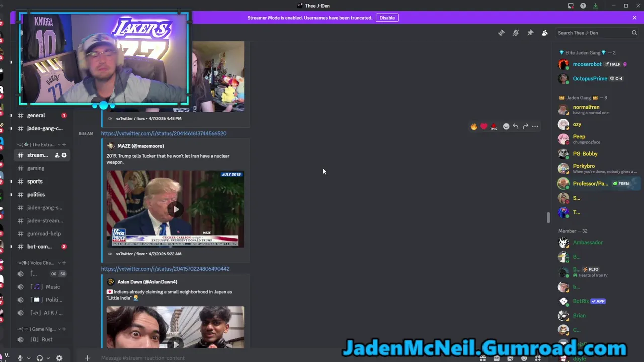Open the output device dropdown beside the headphones
Viewport: 644px width, 362px height.
click(x=48, y=358)
